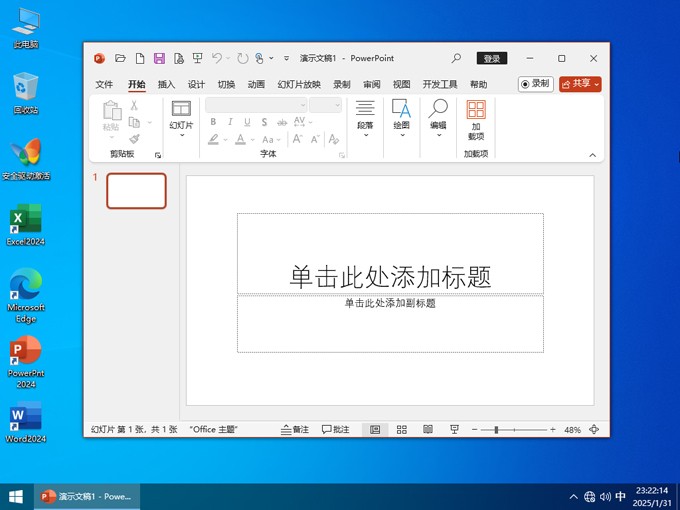Open the Add-ins (加载项) button

coord(476,120)
